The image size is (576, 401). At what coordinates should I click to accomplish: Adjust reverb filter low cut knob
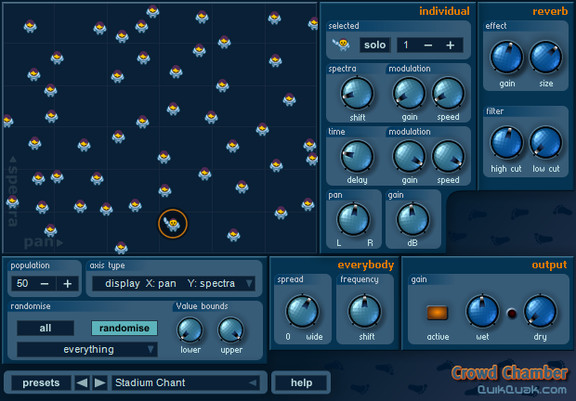(x=546, y=142)
